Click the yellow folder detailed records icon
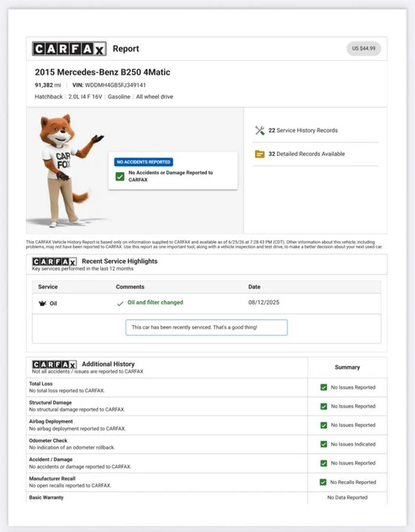Viewport: 415px width, 532px height. point(260,154)
